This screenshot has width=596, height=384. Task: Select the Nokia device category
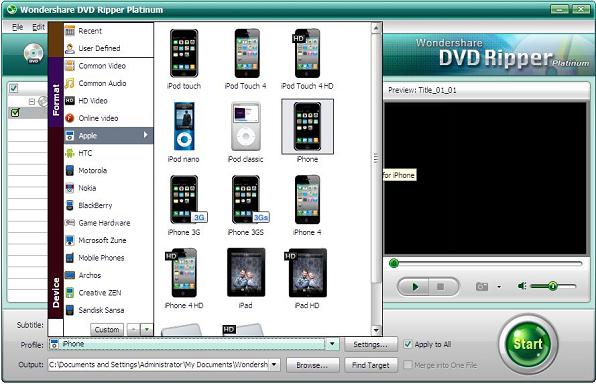click(108, 188)
